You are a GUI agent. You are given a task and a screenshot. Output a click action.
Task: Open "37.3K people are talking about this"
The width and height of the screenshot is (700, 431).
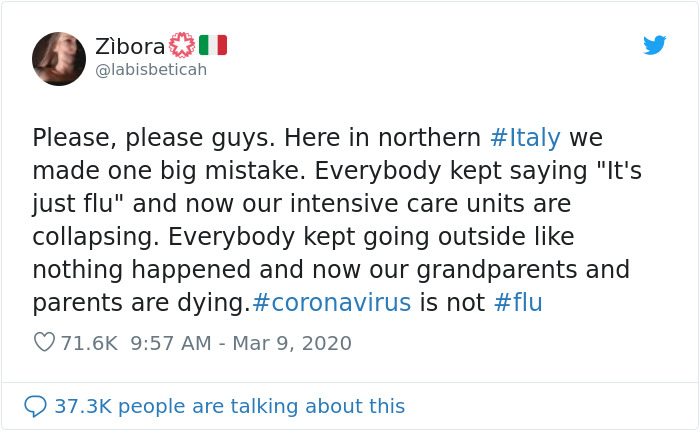229,406
